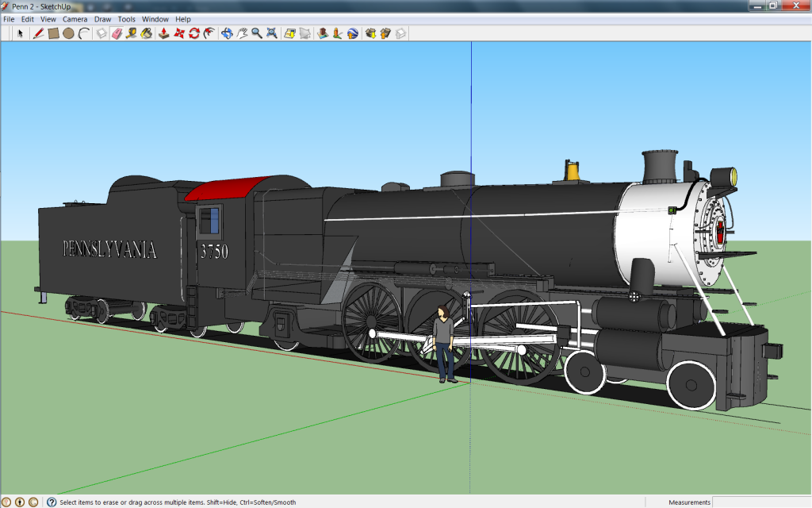The width and height of the screenshot is (812, 508).
Task: Preview model in Google Earth
Action: coord(353,33)
